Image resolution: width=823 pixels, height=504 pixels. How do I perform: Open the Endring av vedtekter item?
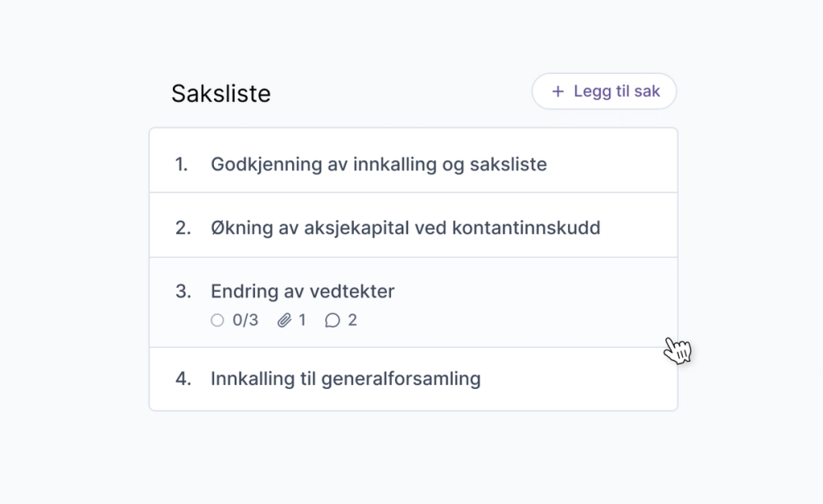414,302
